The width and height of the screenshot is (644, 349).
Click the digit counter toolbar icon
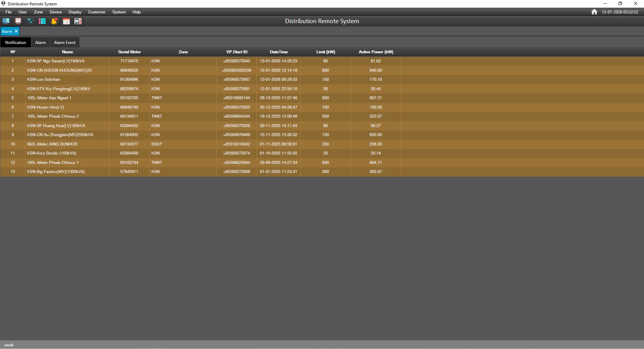click(78, 21)
